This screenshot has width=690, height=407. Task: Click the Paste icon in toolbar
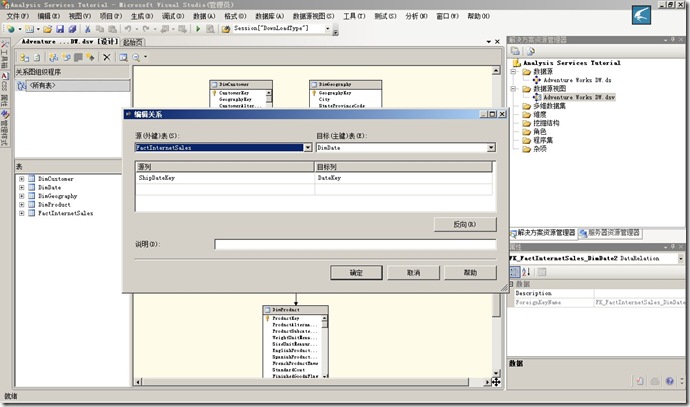pos(112,29)
